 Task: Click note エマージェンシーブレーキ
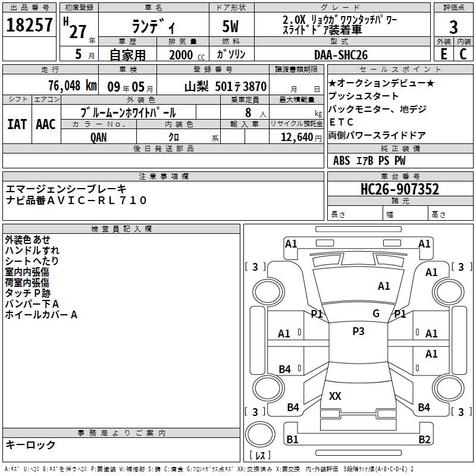click(66, 189)
